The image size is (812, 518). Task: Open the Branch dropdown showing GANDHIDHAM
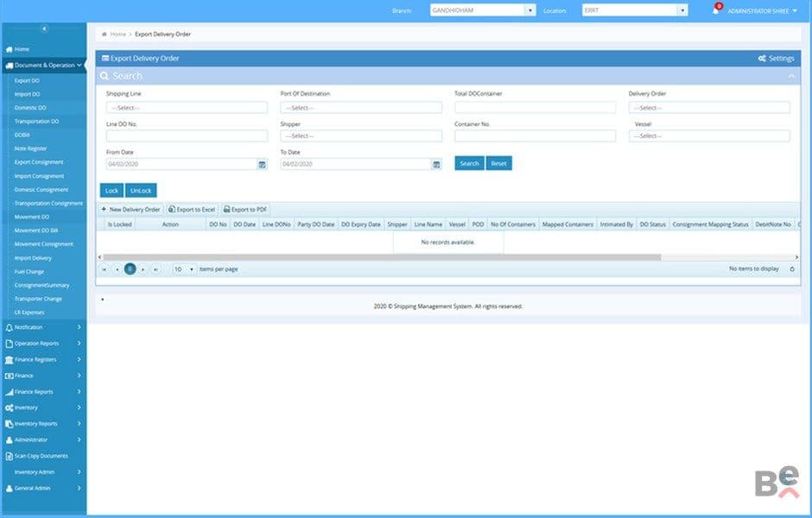point(483,10)
